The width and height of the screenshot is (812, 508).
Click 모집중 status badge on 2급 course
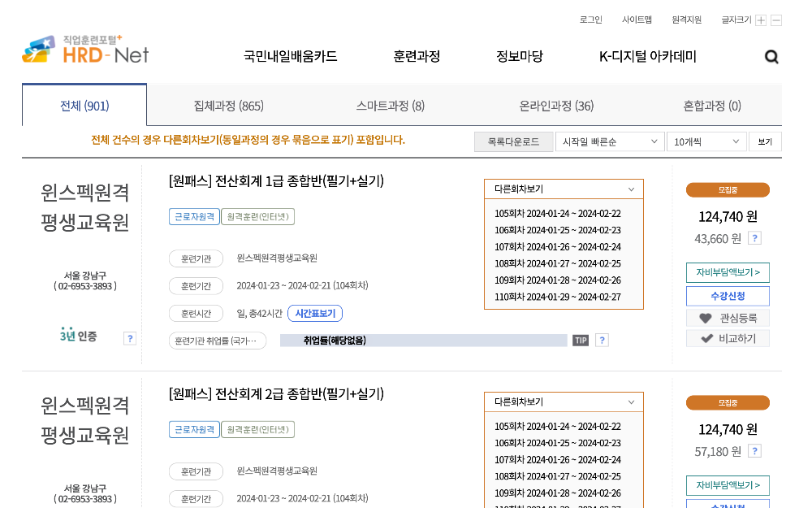click(728, 403)
